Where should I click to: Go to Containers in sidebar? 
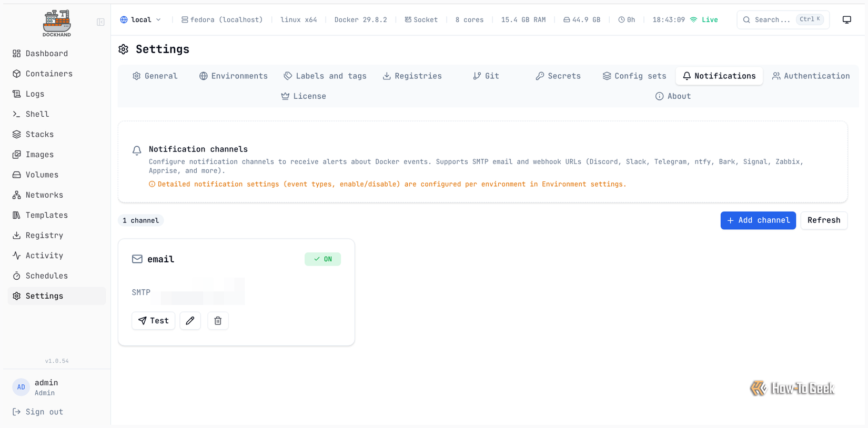pyautogui.click(x=56, y=74)
